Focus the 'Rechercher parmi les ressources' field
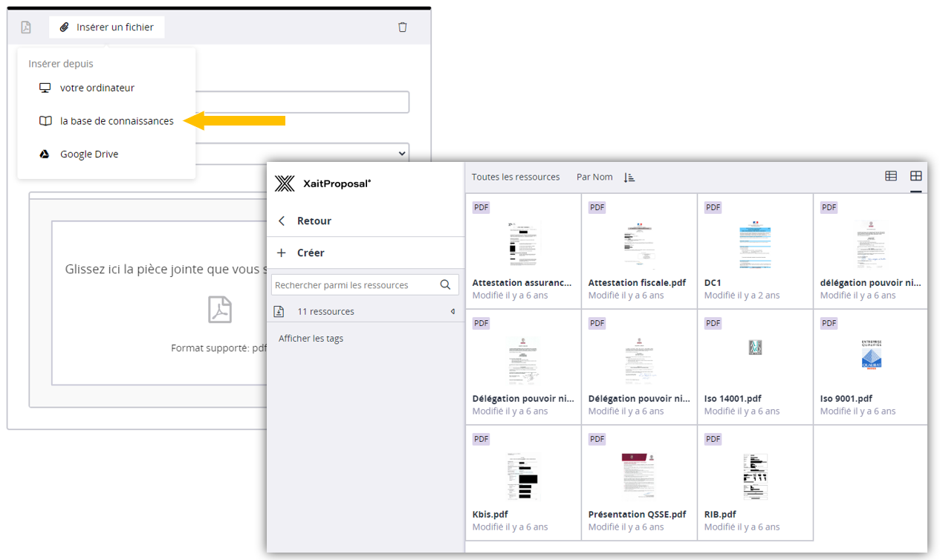 (354, 284)
